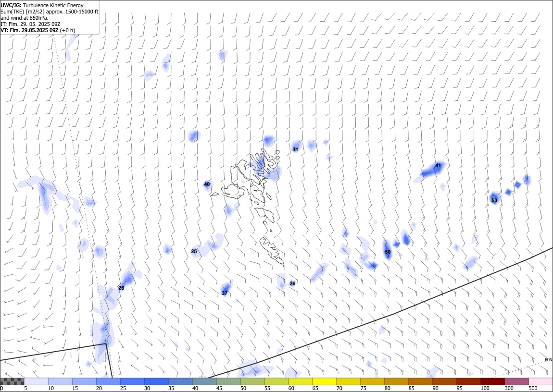Image resolution: width=553 pixels, height=392 pixels.
Task: Click the 85–90 brown-orange legend swatch
Action: (420, 381)
